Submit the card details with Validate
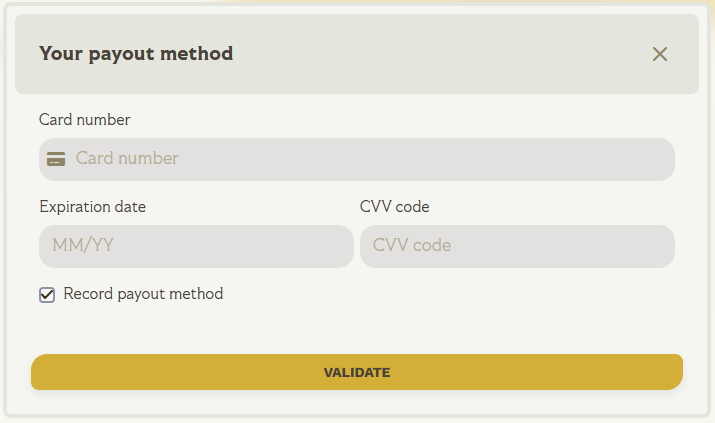This screenshot has height=423, width=715. pos(357,372)
